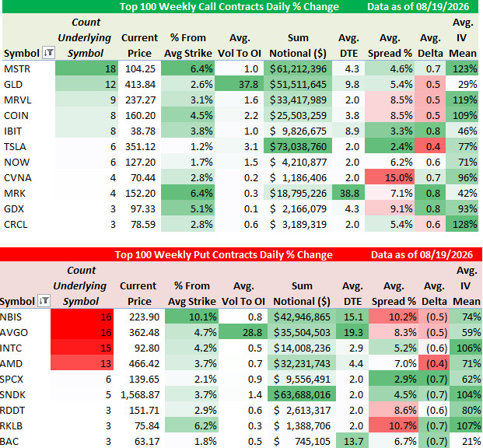The height and width of the screenshot is (448, 483).
Task: Open the Symbol filter dropdown in calls table
Action: pos(48,53)
